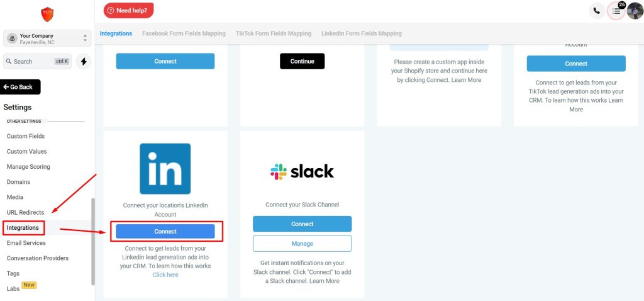Open the phone dialer icon
Screen dimensions: 644x301
click(x=597, y=11)
